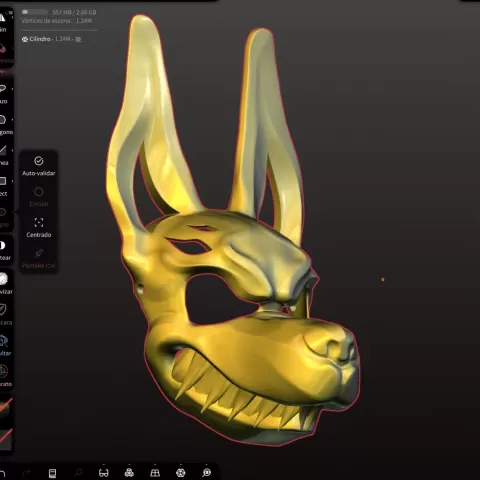Toggle the wireframe mesh icon
480x480 pixels.
181,473
